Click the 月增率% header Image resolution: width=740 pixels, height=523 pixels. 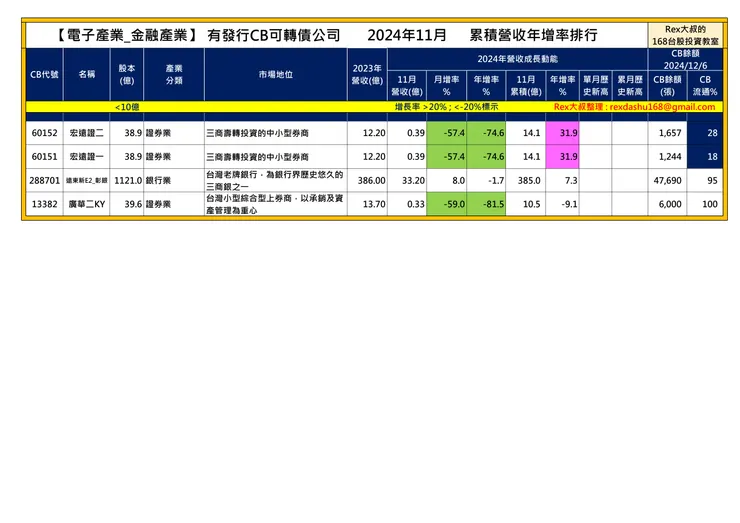(x=446, y=85)
